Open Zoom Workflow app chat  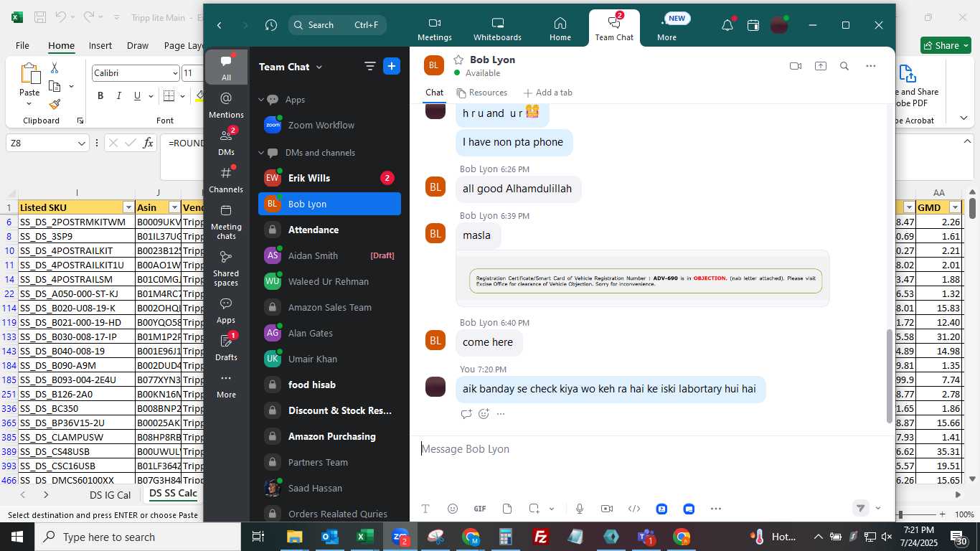click(329, 125)
